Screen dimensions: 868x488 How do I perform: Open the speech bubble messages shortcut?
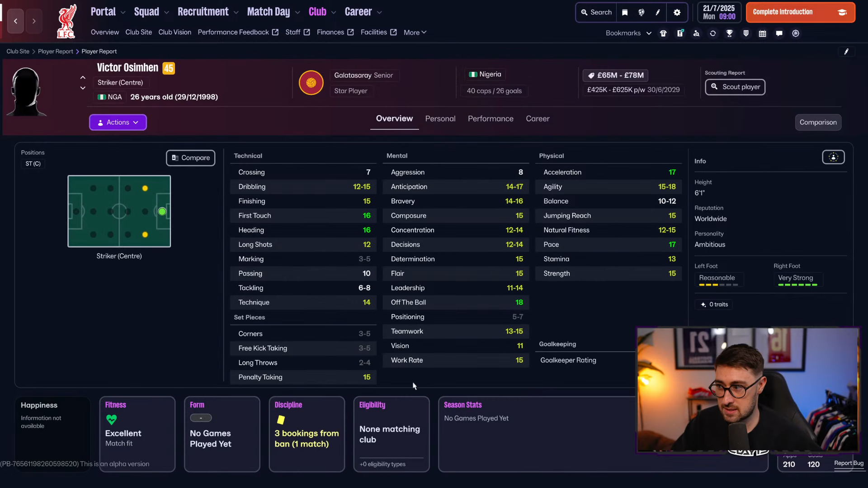pyautogui.click(x=779, y=33)
